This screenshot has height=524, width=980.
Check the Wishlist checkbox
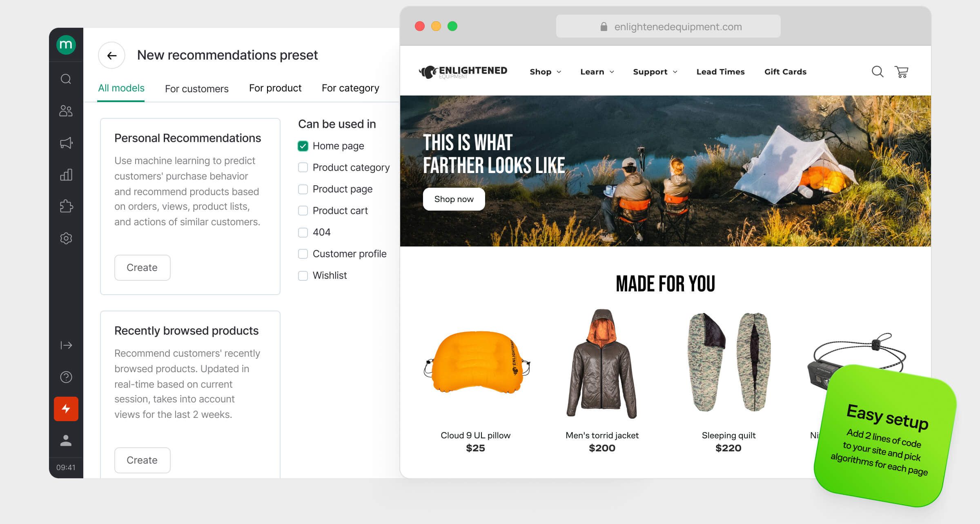point(303,276)
